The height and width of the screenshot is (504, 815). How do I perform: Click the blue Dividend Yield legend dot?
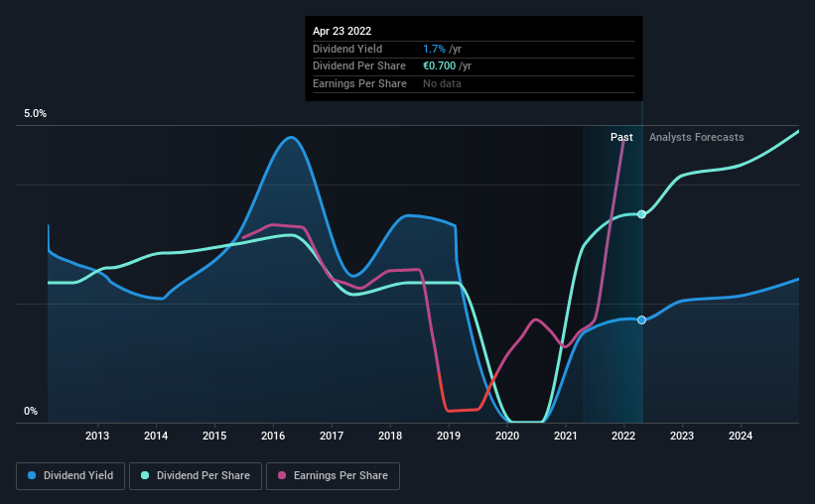pos(32,475)
